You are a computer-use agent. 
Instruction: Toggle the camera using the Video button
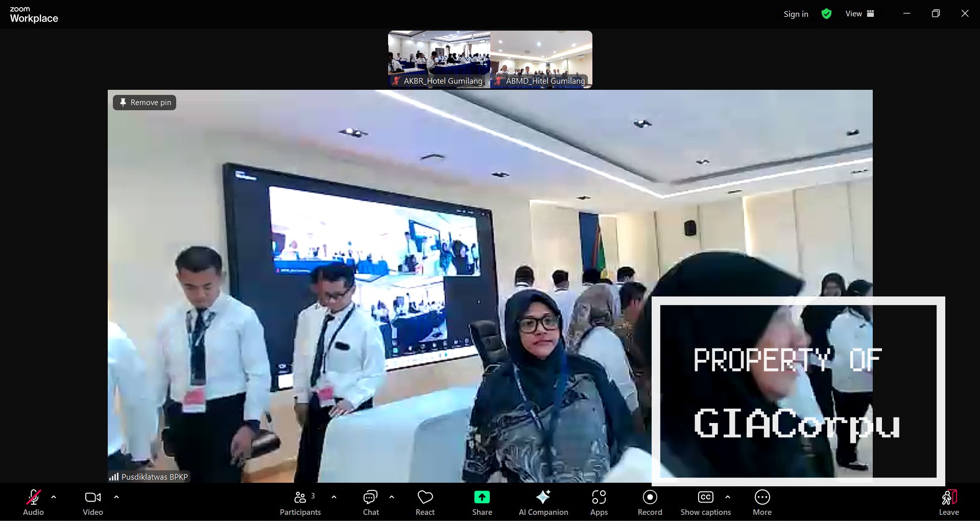click(92, 502)
